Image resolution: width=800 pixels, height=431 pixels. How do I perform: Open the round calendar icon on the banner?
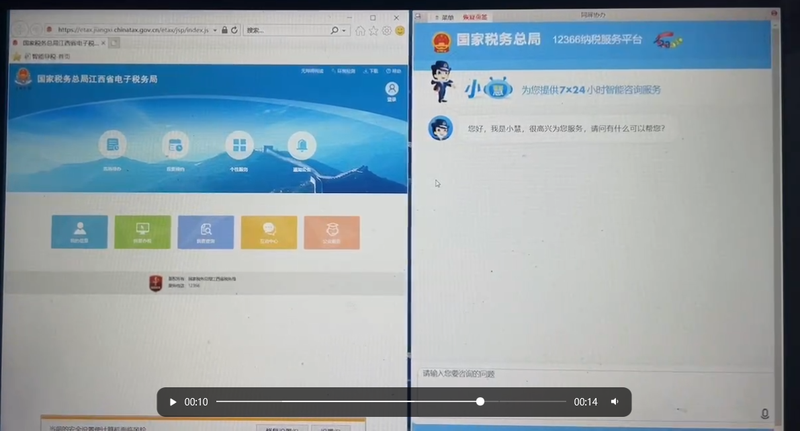pyautogui.click(x=176, y=145)
